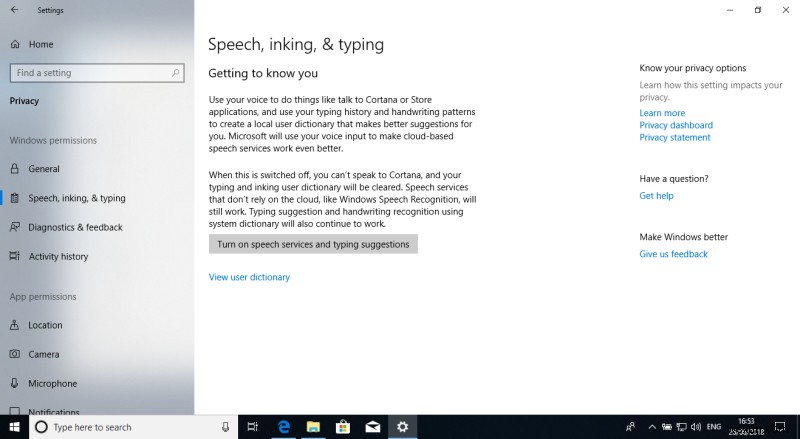Open Microsoft Store from the taskbar

coord(343,427)
